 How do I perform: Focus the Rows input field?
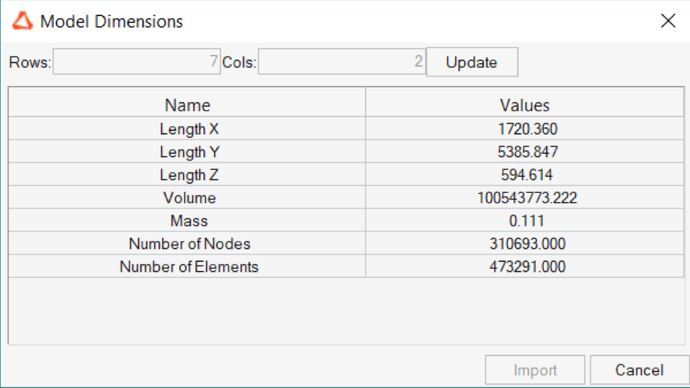[x=136, y=62]
